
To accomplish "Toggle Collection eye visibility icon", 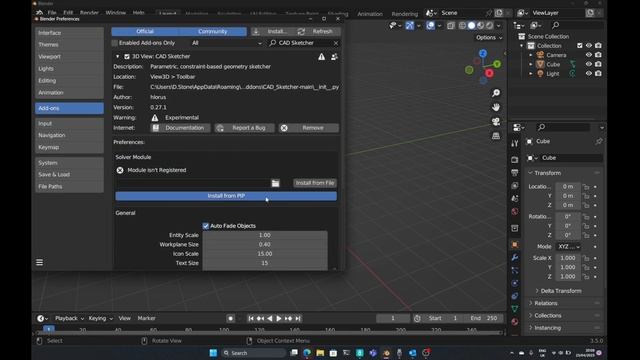I will tap(589, 45).
